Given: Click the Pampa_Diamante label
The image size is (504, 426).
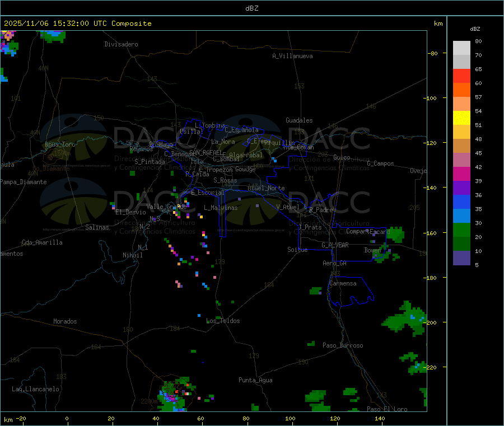Looking at the screenshot, I should pos(24,182).
